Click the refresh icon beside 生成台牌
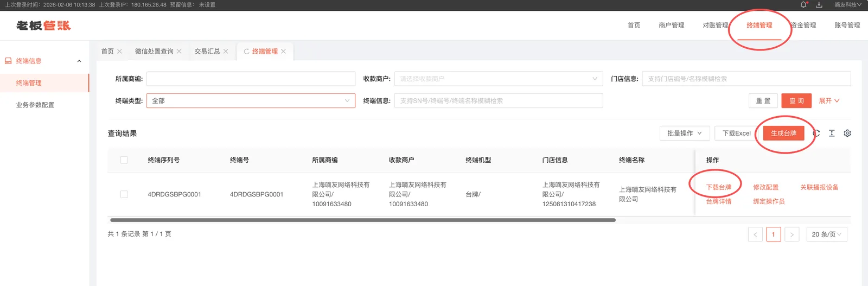The width and height of the screenshot is (868, 286). pos(816,133)
